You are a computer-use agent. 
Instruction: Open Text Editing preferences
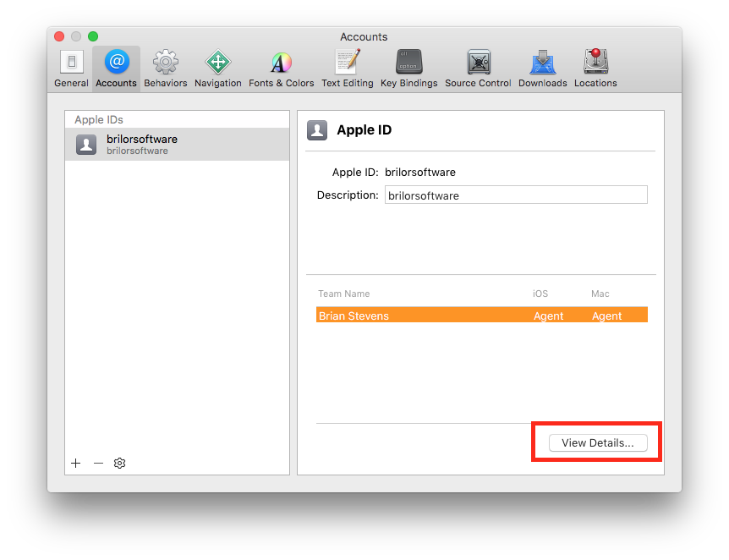(348, 69)
